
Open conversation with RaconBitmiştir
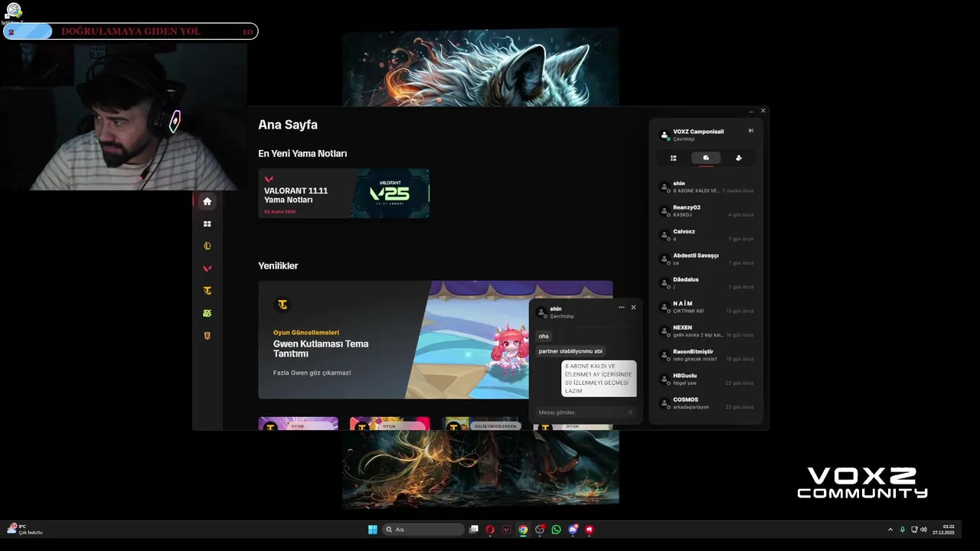(706, 355)
